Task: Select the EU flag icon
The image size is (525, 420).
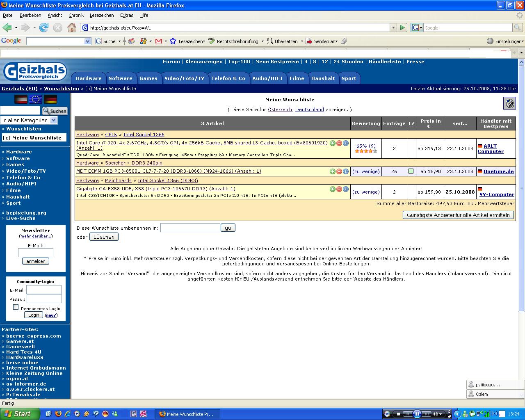Action: pyautogui.click(x=36, y=99)
